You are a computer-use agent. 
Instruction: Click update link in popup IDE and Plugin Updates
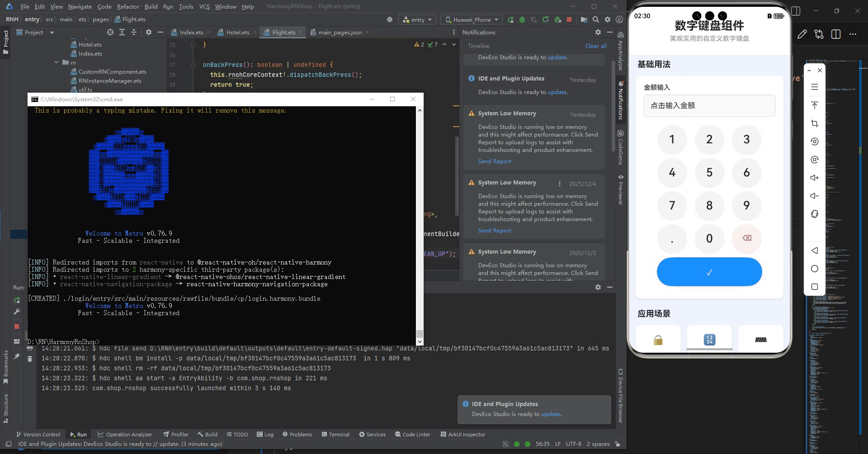(x=551, y=414)
